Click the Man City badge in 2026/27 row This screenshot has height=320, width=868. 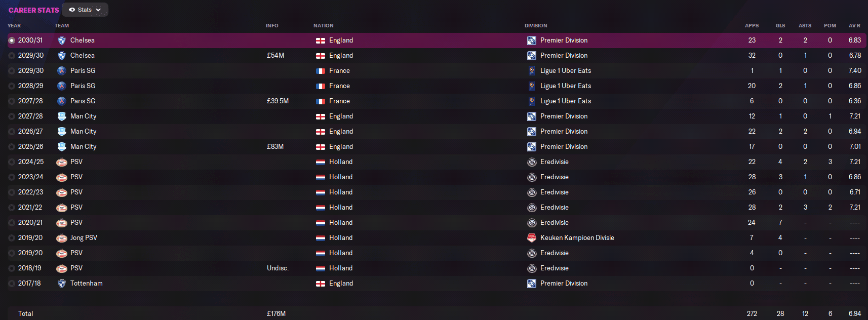[62, 132]
